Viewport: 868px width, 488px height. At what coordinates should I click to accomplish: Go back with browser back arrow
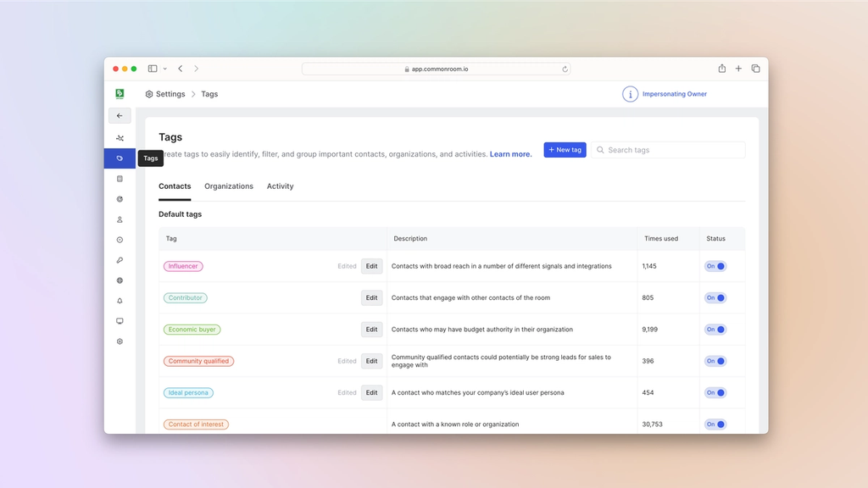[x=181, y=69]
